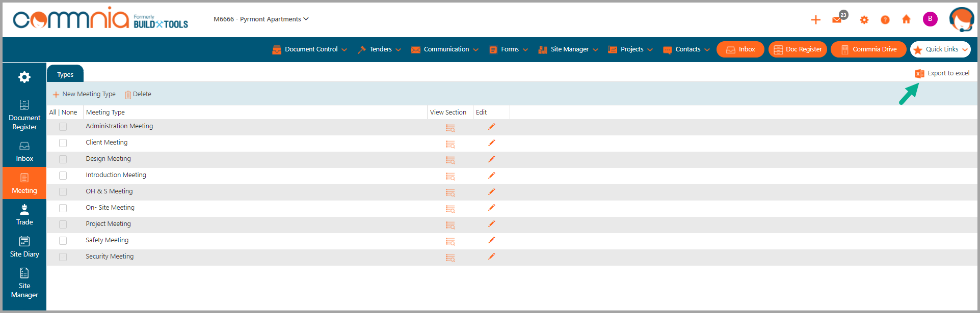The image size is (980, 313).
Task: View section for Security Meeting
Action: coord(451,258)
